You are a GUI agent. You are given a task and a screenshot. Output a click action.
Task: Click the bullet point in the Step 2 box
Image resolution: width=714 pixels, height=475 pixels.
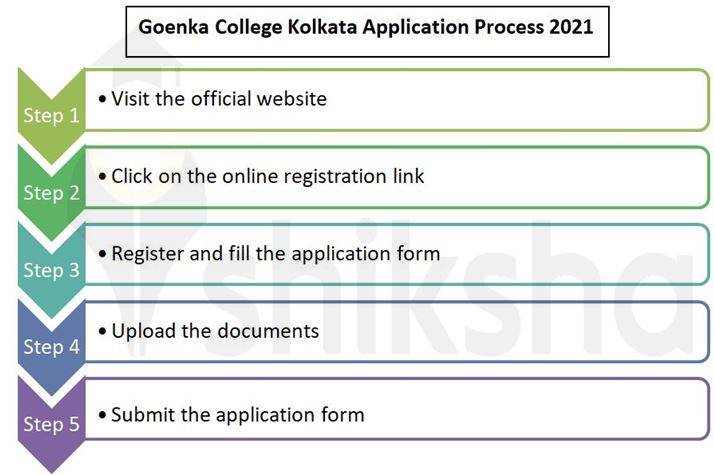[x=103, y=176]
